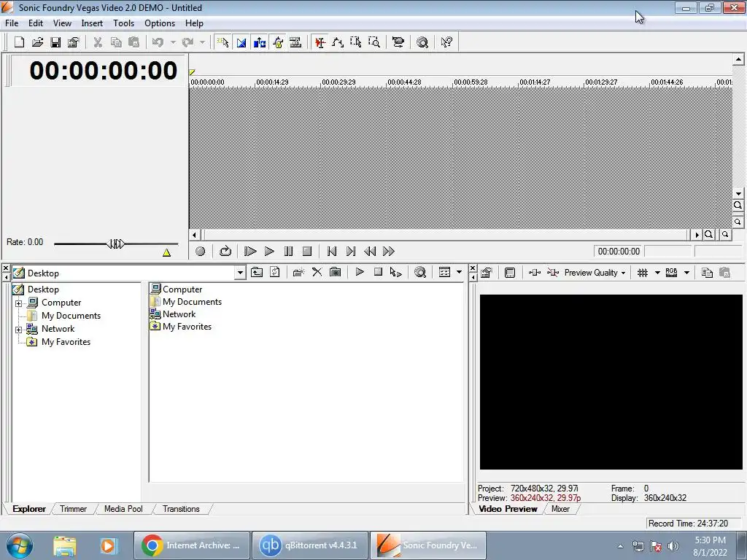Toggle external monitor preview button
Image resolution: width=747 pixels, height=560 pixels.
pos(510,273)
